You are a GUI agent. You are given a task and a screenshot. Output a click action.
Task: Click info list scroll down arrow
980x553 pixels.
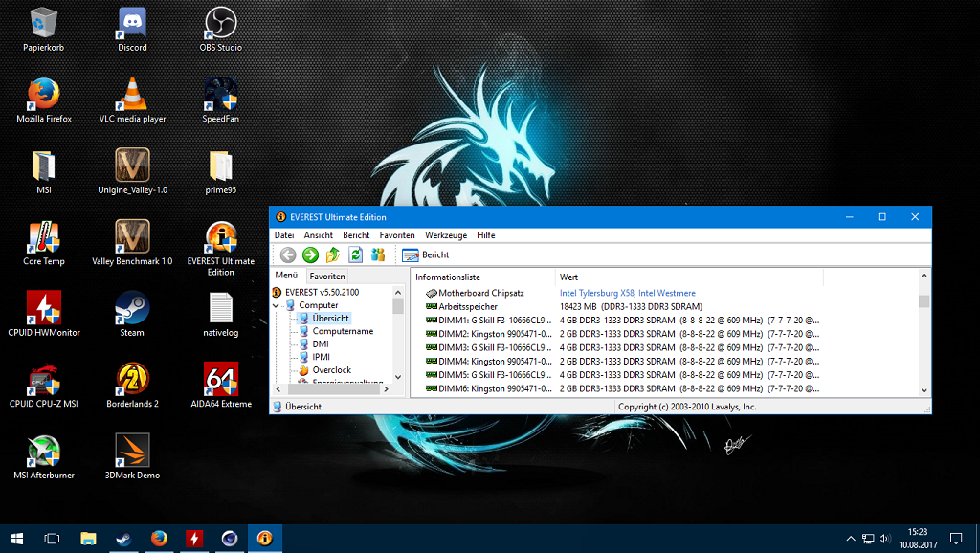point(924,390)
